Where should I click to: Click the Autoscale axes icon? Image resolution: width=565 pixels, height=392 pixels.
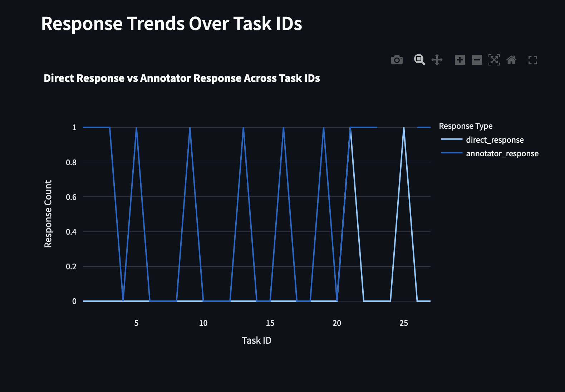coord(494,60)
